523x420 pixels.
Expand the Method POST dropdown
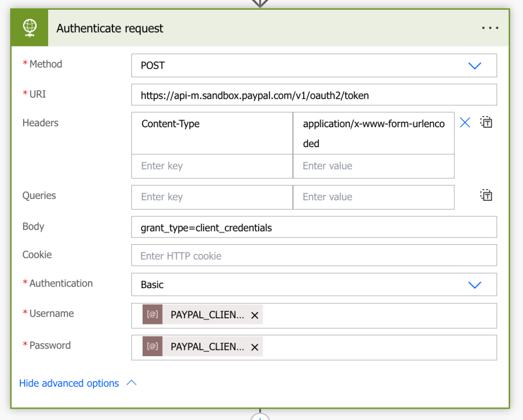click(474, 66)
